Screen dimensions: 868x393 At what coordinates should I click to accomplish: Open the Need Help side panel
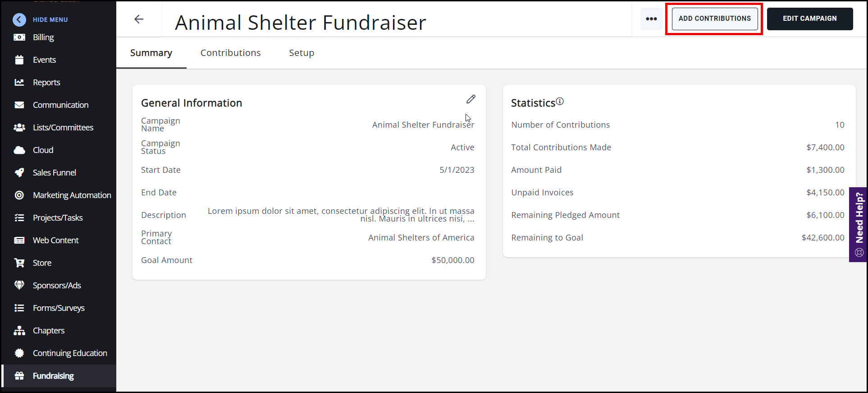click(859, 224)
